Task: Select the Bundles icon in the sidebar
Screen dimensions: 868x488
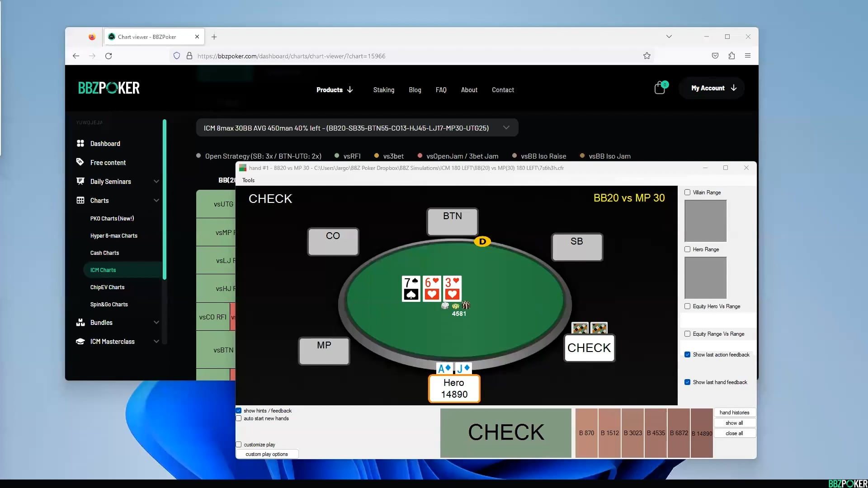Action: coord(80,322)
